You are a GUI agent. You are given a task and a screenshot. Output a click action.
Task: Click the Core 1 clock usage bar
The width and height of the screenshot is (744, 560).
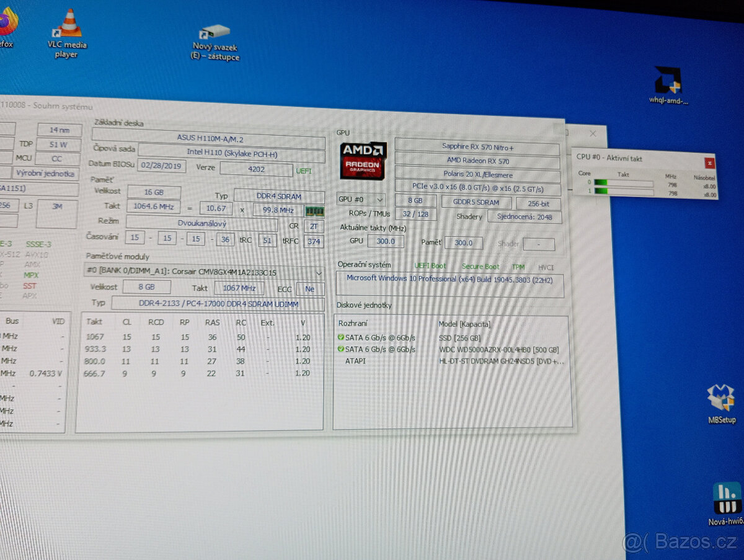pyautogui.click(x=623, y=192)
